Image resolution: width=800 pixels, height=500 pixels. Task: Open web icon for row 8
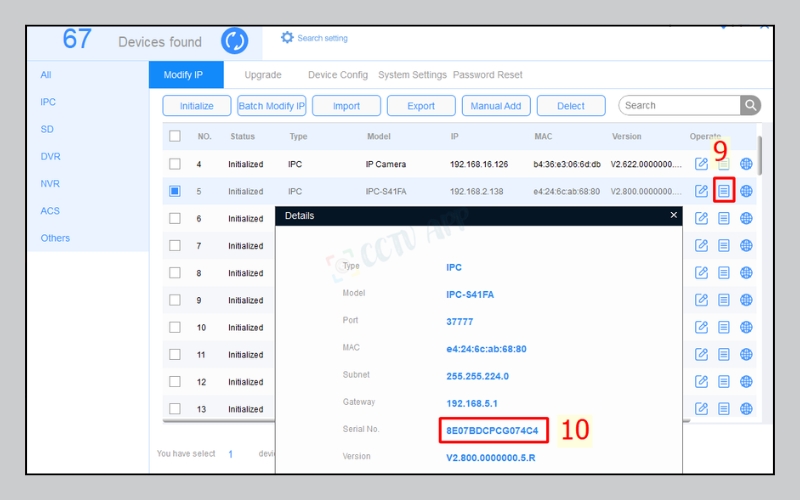click(746, 272)
